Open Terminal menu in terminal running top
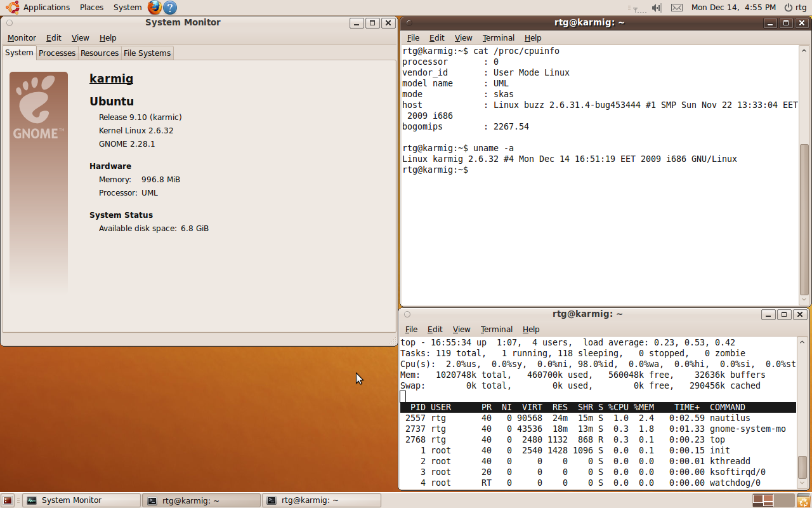This screenshot has height=508, width=812. pyautogui.click(x=497, y=330)
